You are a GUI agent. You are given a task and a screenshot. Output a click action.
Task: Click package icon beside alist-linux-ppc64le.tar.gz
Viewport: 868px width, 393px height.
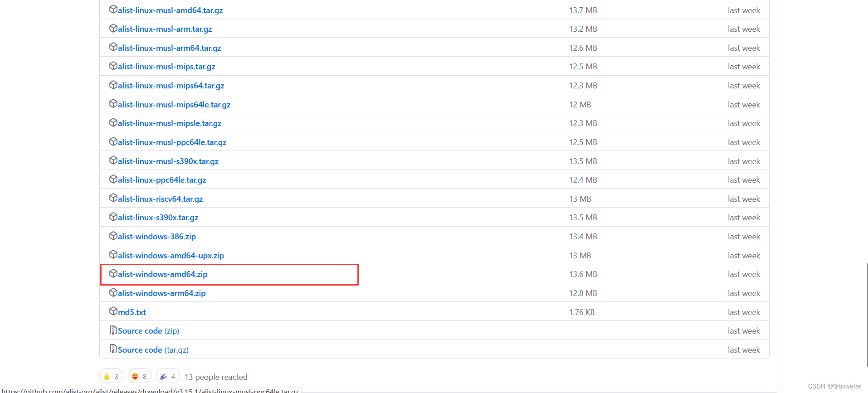113,179
